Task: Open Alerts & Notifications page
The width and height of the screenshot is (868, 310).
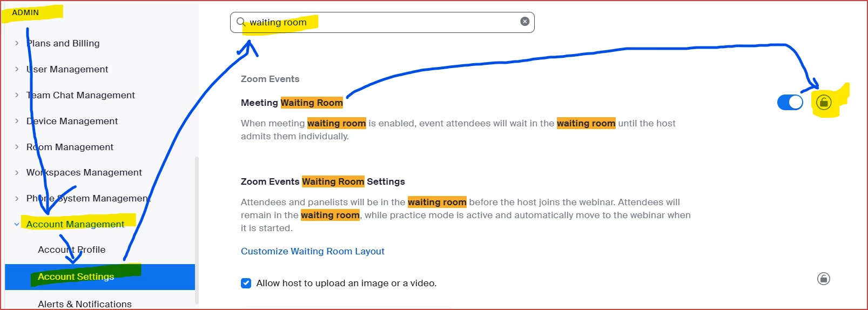Action: [x=85, y=304]
